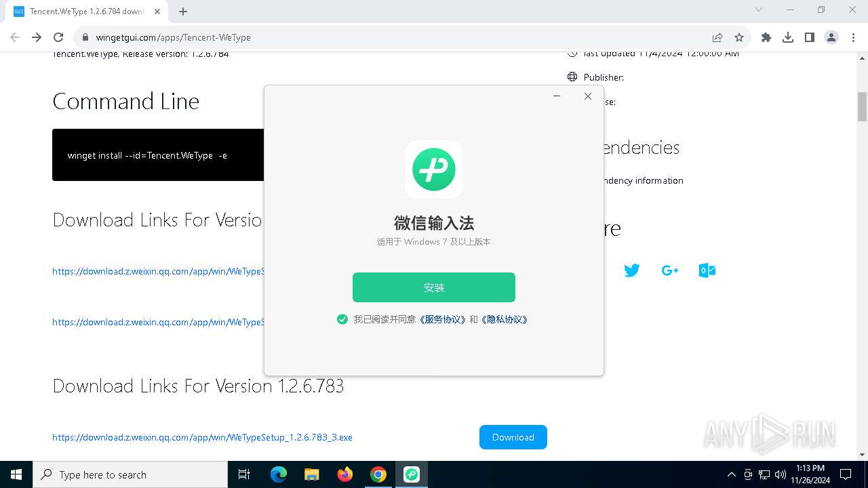868x488 pixels.
Task: Open Task View on taskbar
Action: (x=244, y=474)
